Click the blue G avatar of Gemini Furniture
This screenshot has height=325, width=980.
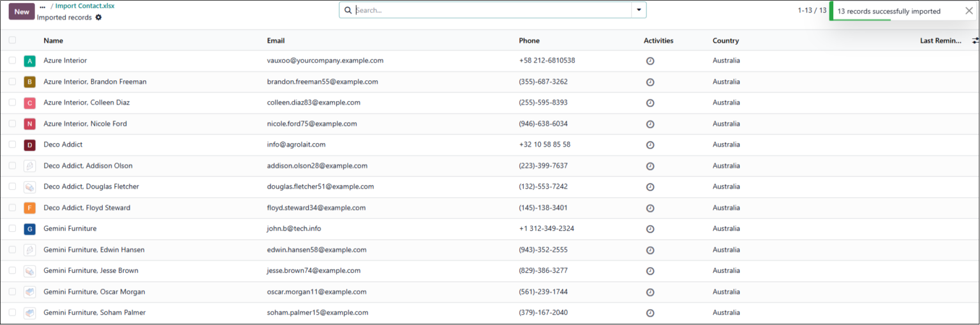point(29,229)
